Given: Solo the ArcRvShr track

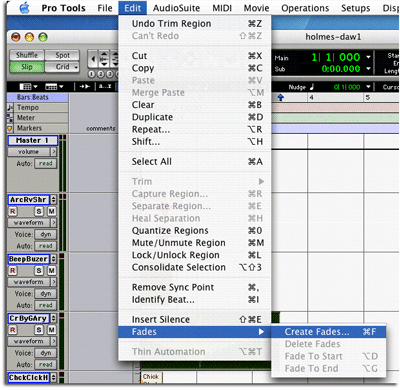Looking at the screenshot, I should 39,211.
